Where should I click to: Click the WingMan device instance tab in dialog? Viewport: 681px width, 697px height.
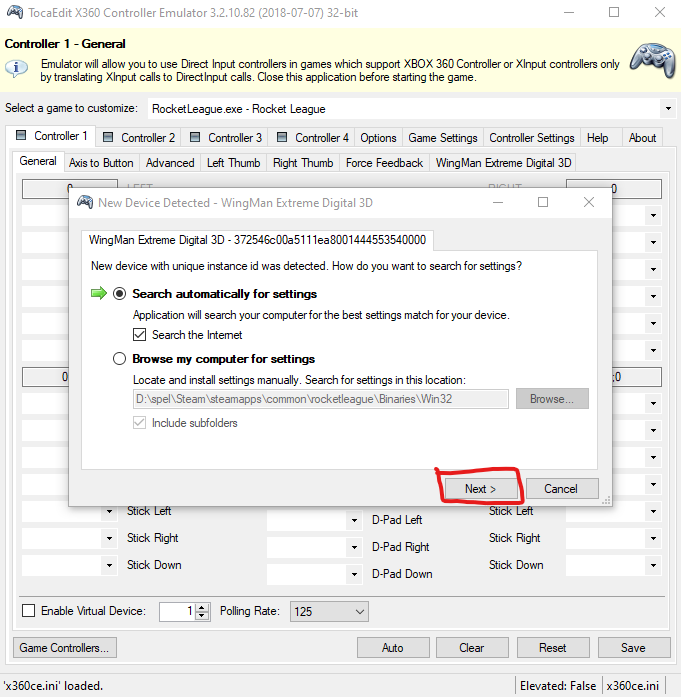coord(257,240)
